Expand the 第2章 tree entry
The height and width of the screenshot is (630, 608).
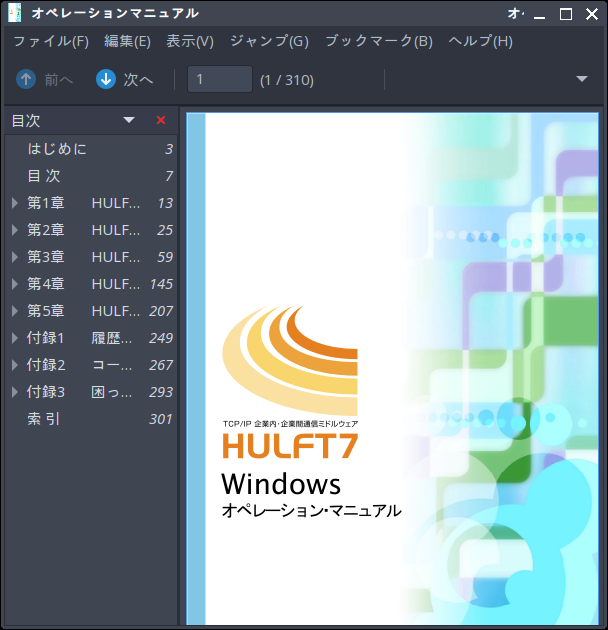click(15, 230)
